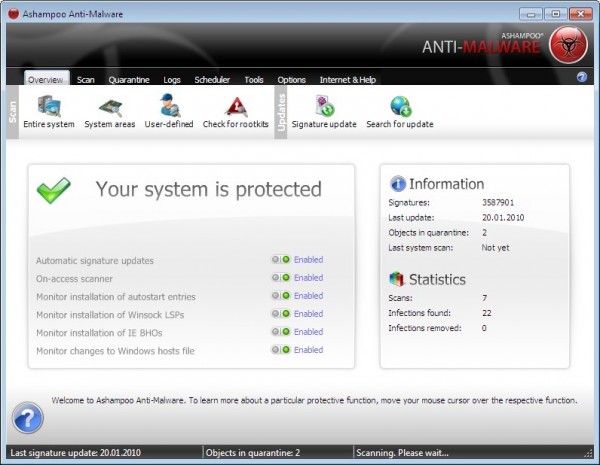This screenshot has height=465, width=600.
Task: Open the User-defined scan
Action: [169, 111]
